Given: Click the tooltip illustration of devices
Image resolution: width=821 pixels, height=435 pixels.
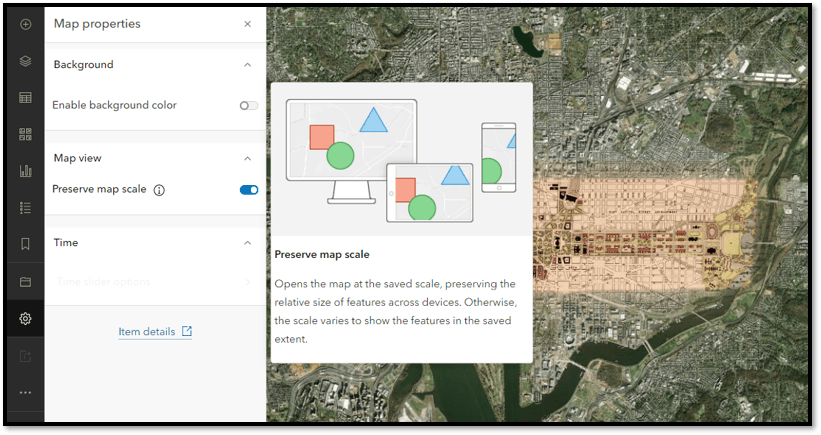Looking at the screenshot, I should pyautogui.click(x=402, y=160).
